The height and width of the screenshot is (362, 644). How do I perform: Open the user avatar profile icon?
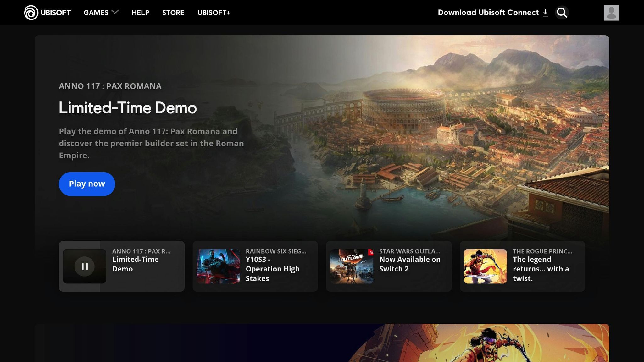[611, 13]
